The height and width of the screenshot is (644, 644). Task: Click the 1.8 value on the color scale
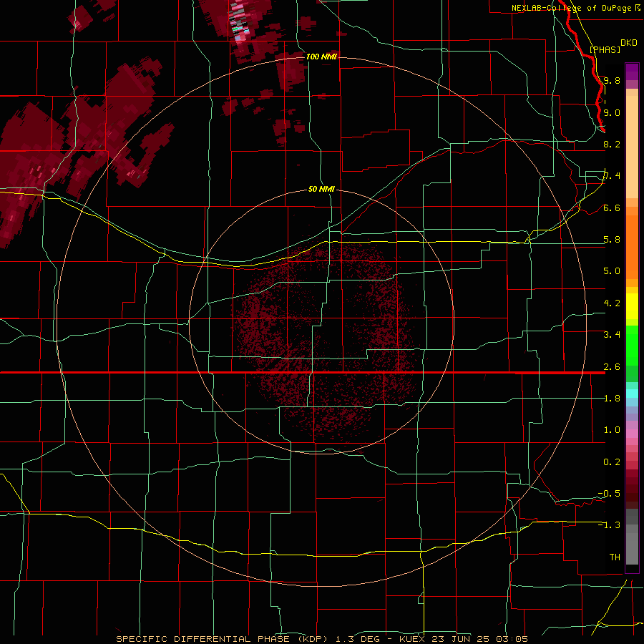pos(612,399)
